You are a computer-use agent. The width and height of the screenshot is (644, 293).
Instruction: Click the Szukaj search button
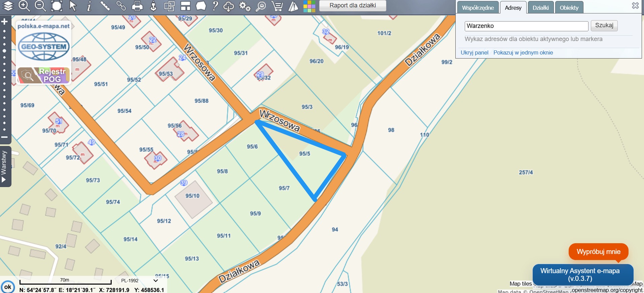click(x=604, y=26)
